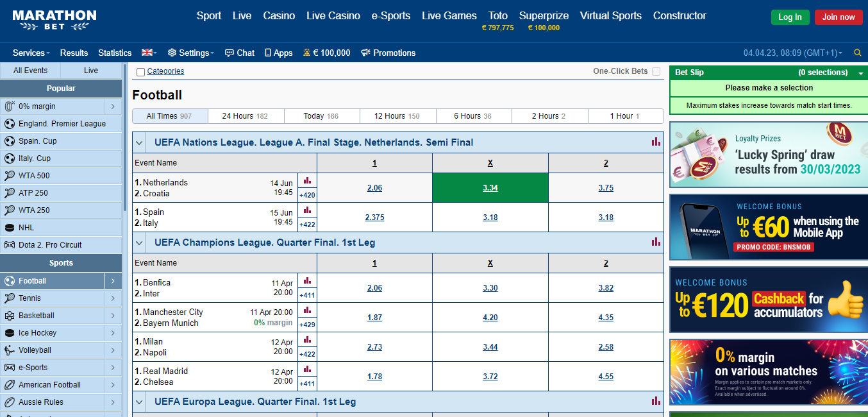Pick odds 4.55 for Chelsea win

606,377
